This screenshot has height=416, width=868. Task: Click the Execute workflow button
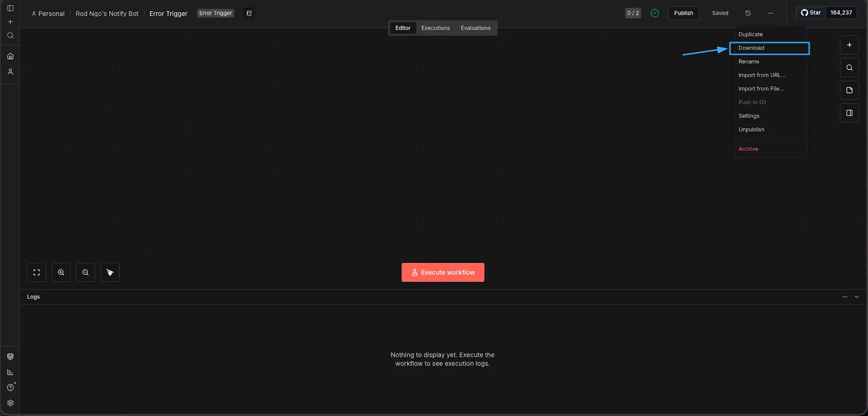tap(443, 273)
